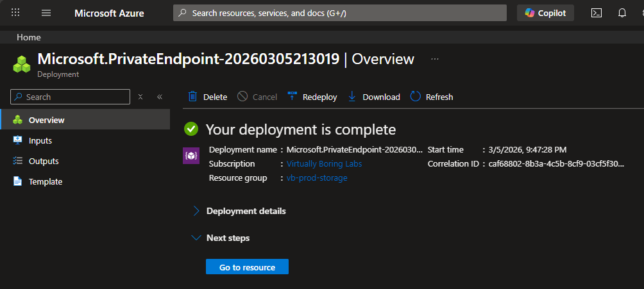The width and height of the screenshot is (644, 289).
Task: Collapse the sidebar using double chevron
Action: (x=160, y=97)
